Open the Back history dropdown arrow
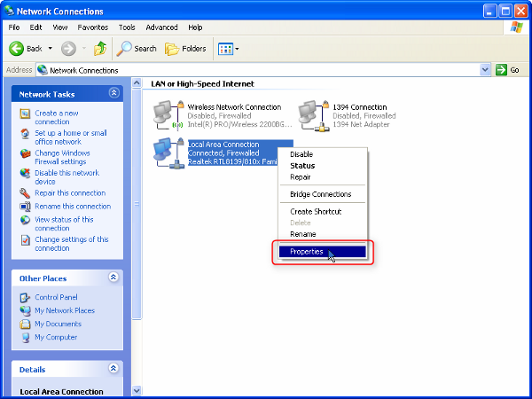Image resolution: width=532 pixels, height=399 pixels. (x=51, y=49)
